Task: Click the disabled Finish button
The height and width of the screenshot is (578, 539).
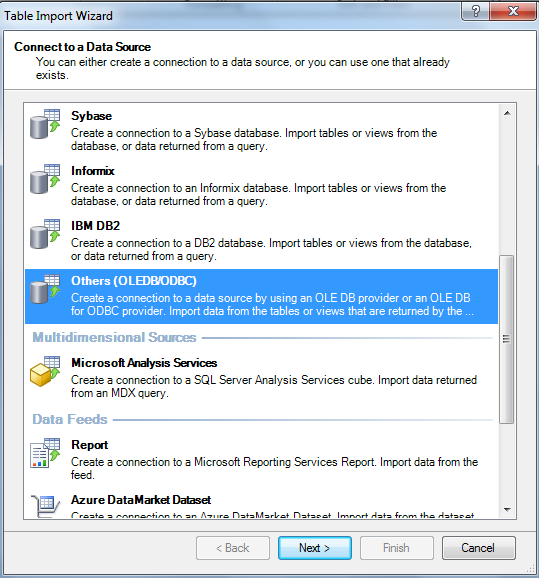Action: 396,548
